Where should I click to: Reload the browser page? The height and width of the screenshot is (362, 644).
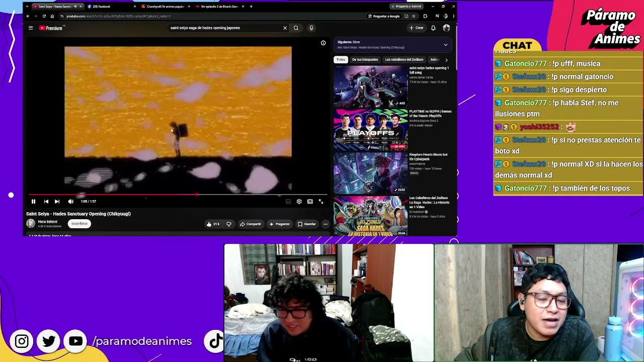[44, 16]
